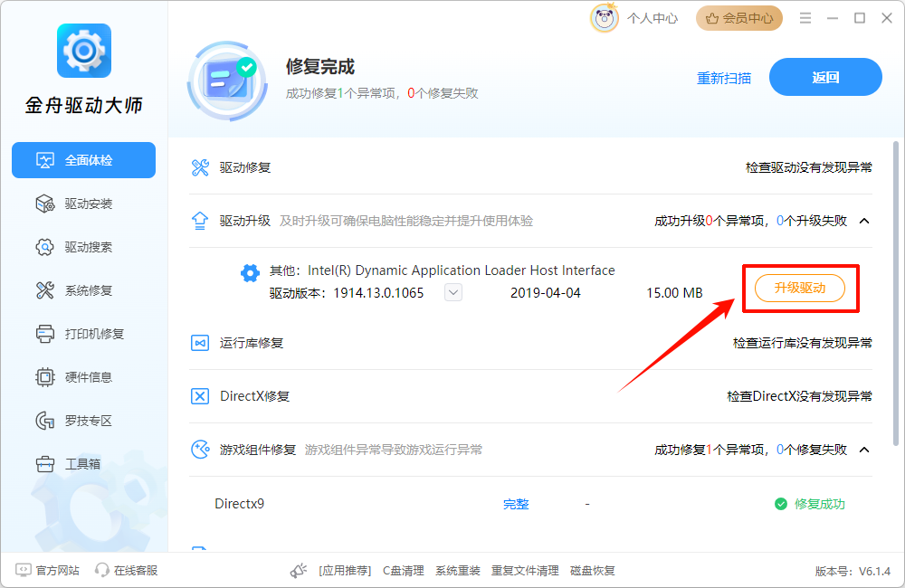Click text 检查DirectX没有发现异常

[x=799, y=396]
